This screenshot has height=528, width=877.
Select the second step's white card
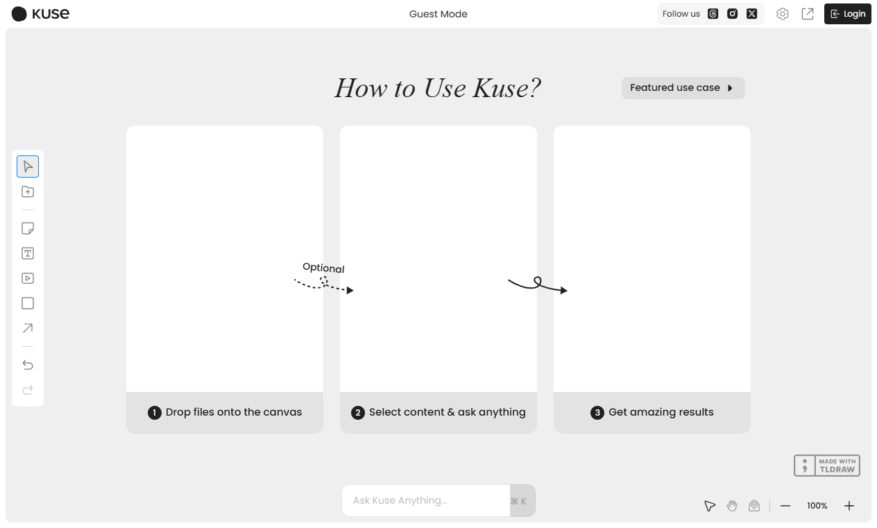click(x=438, y=258)
